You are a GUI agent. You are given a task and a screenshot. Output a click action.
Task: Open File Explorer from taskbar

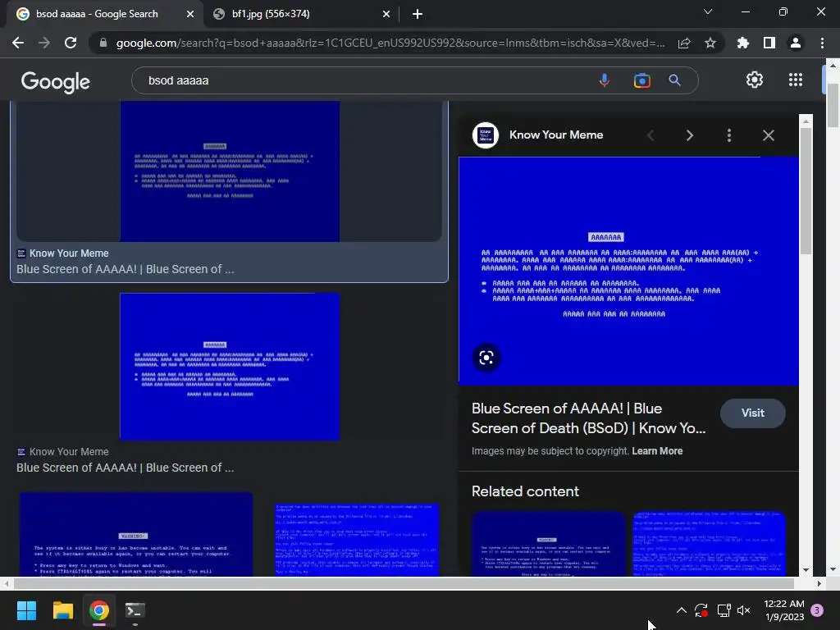point(62,610)
